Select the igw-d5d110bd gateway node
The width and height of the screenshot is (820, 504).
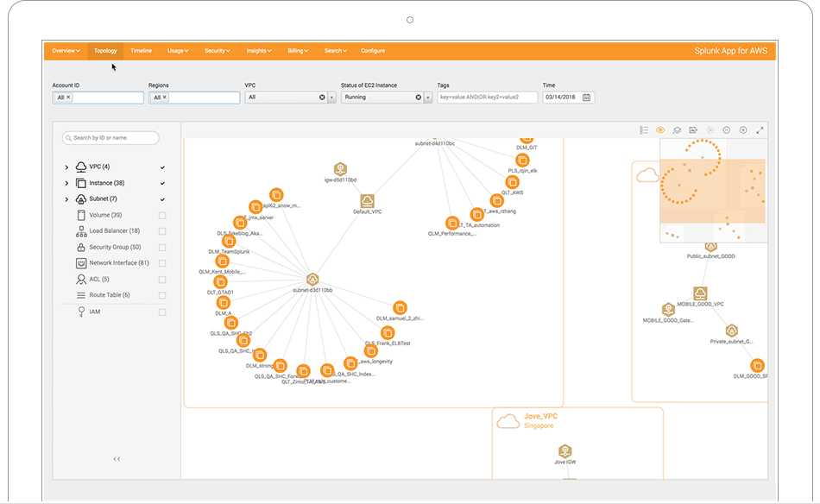point(340,169)
